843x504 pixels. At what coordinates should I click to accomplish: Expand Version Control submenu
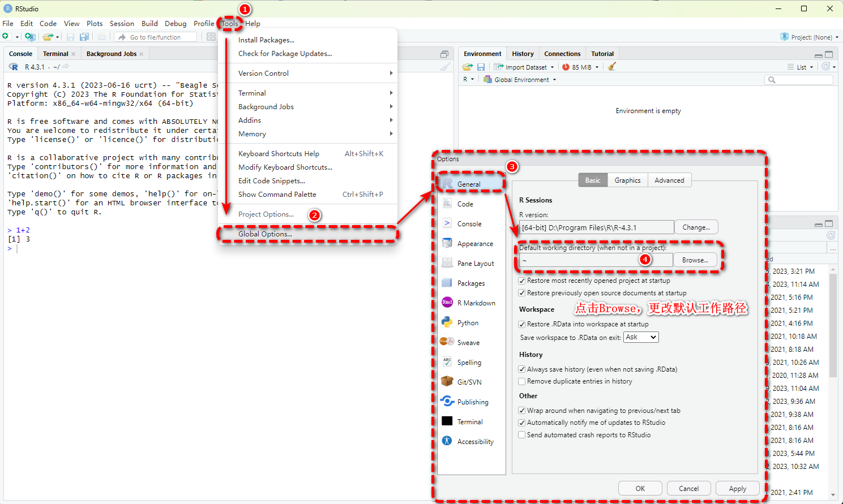[x=307, y=73]
